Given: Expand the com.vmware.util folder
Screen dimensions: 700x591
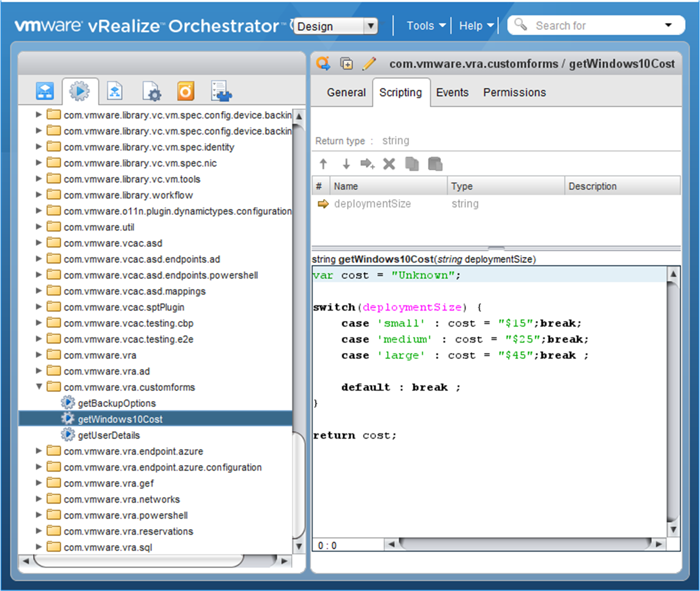Looking at the screenshot, I should pos(38,226).
